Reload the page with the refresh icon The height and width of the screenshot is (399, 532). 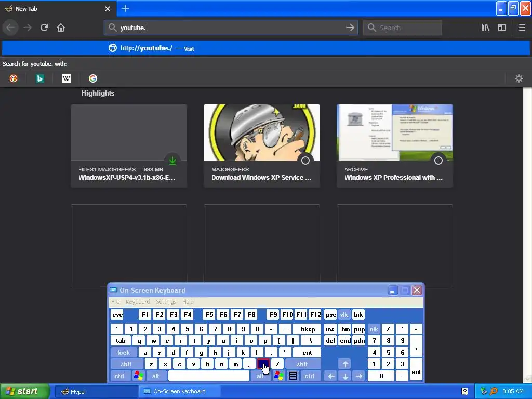click(44, 28)
